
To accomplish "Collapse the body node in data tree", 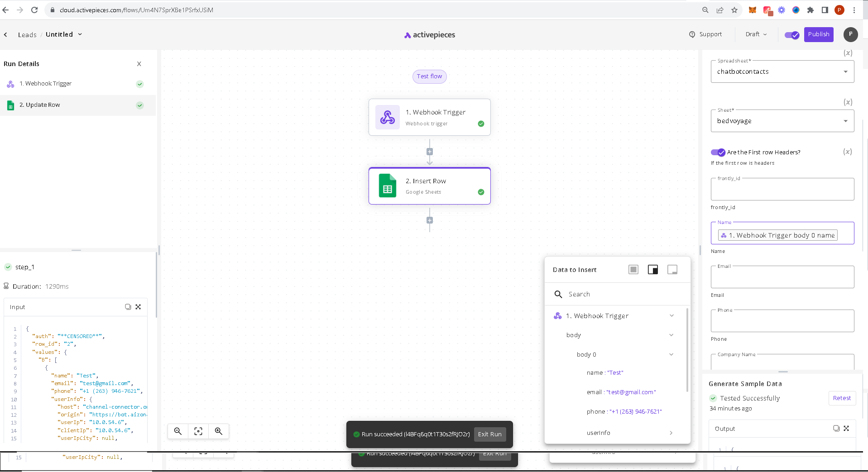I will pyautogui.click(x=671, y=335).
